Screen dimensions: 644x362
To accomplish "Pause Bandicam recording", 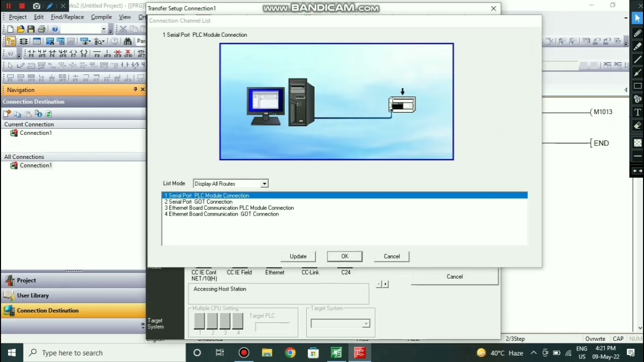I will [x=8, y=6].
